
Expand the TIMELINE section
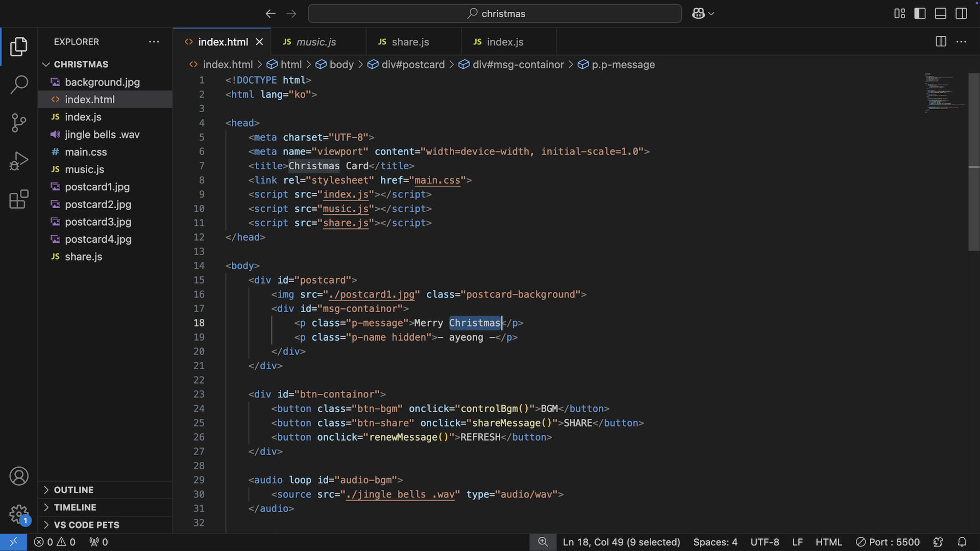[75, 507]
